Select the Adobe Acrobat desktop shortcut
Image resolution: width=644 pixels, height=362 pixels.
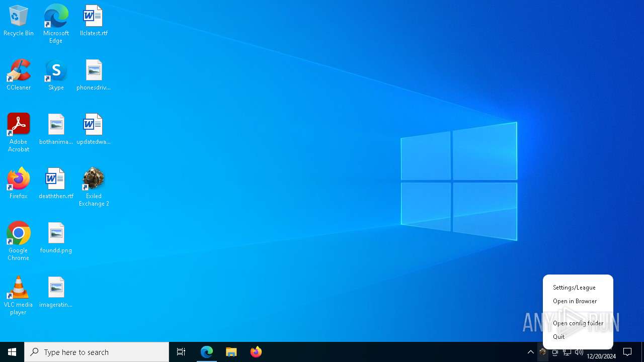click(x=19, y=133)
